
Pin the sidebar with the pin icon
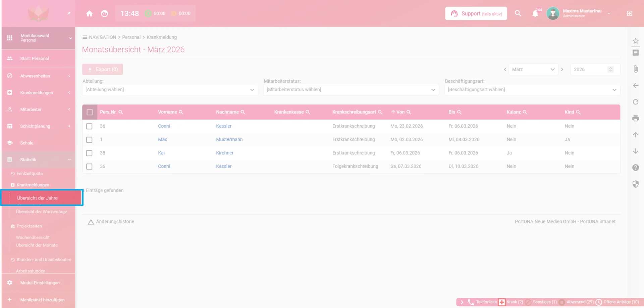(x=69, y=13)
